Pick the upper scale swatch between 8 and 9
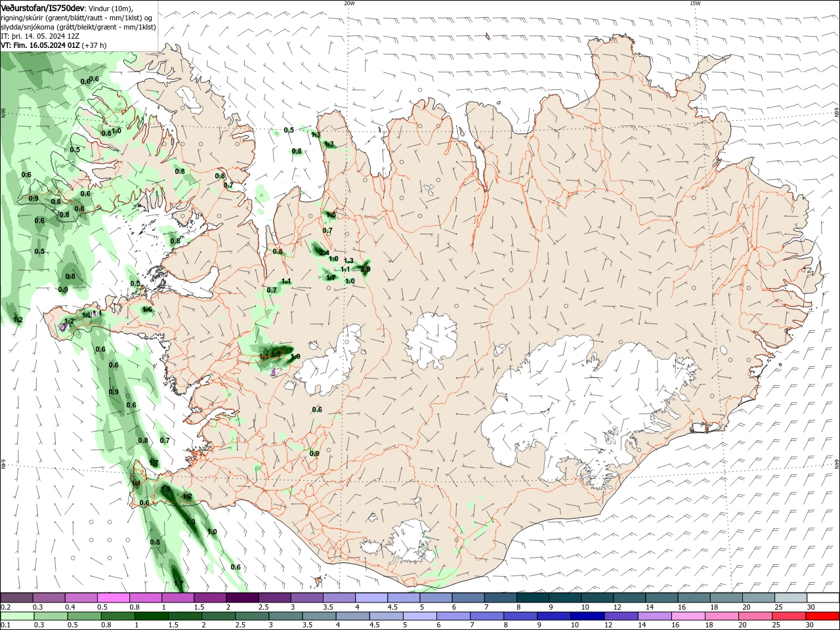 [533, 597]
